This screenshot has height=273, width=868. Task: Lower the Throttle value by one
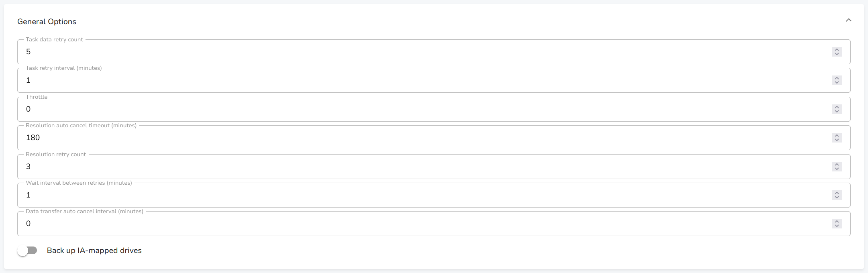point(837,112)
